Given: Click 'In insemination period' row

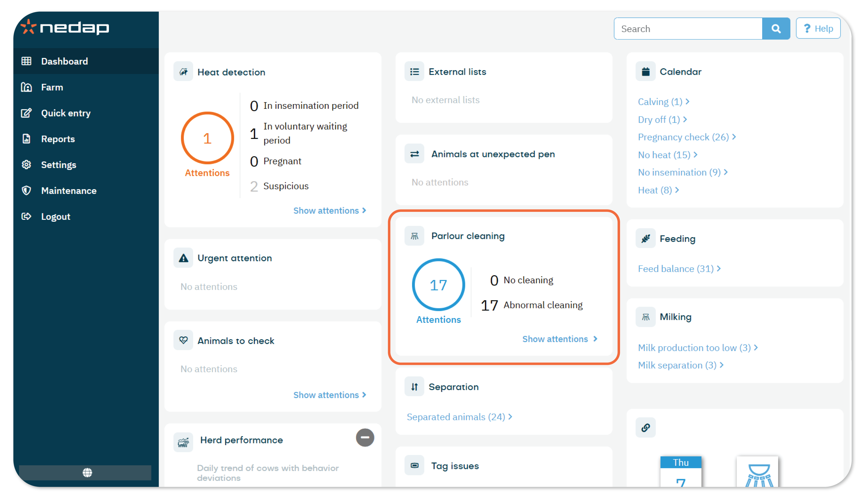Looking at the screenshot, I should tap(305, 105).
